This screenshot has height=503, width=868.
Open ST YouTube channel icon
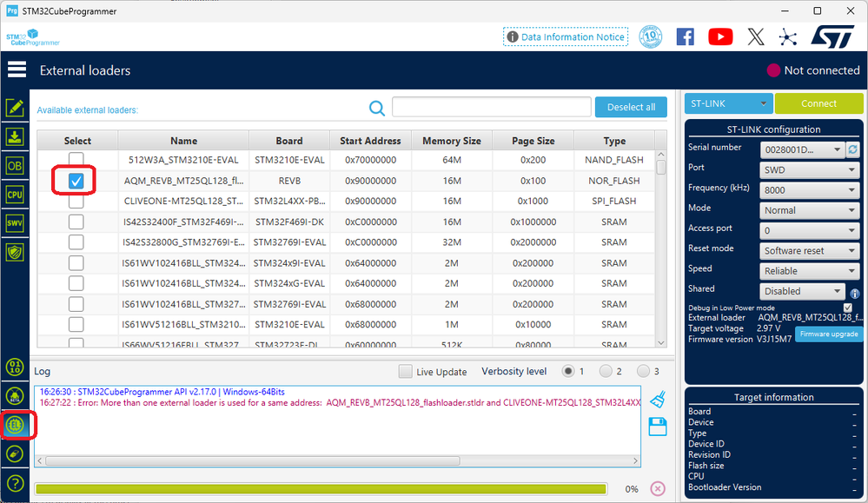(x=720, y=37)
